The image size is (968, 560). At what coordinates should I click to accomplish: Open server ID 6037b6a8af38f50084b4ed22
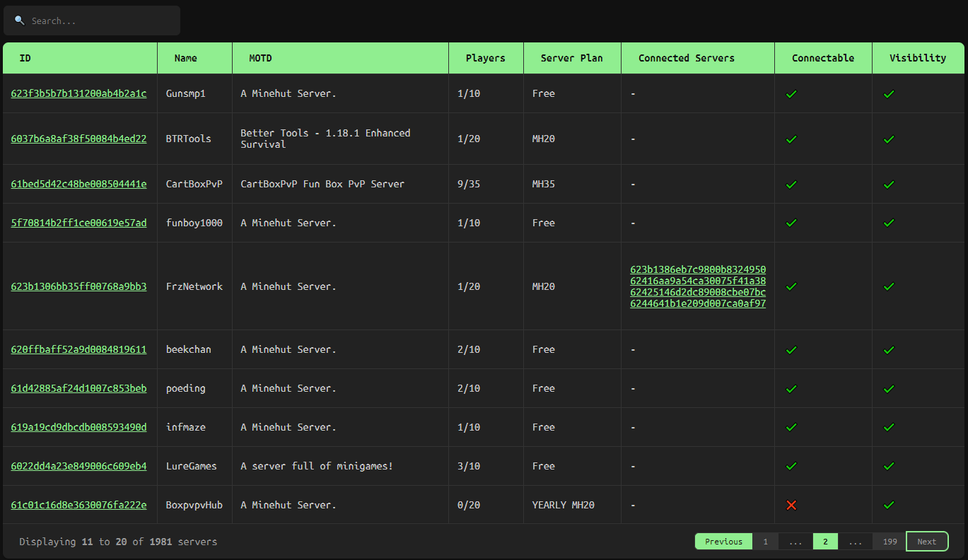click(x=78, y=139)
